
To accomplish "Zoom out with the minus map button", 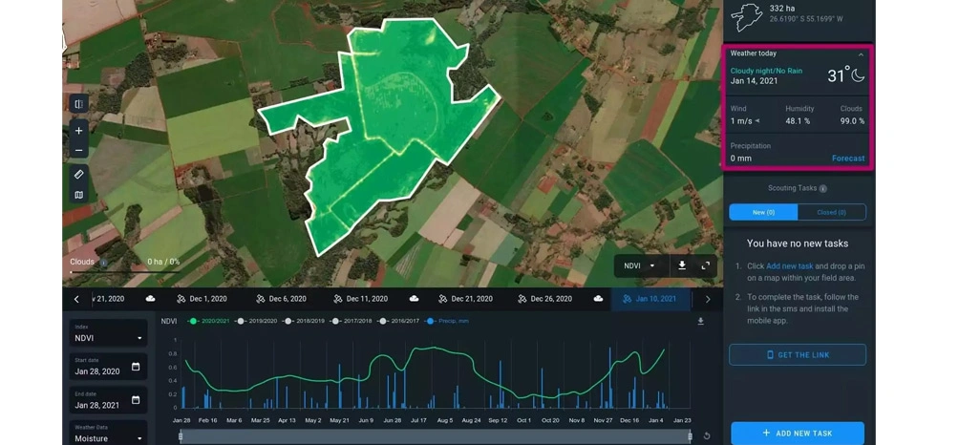I will pyautogui.click(x=78, y=150).
